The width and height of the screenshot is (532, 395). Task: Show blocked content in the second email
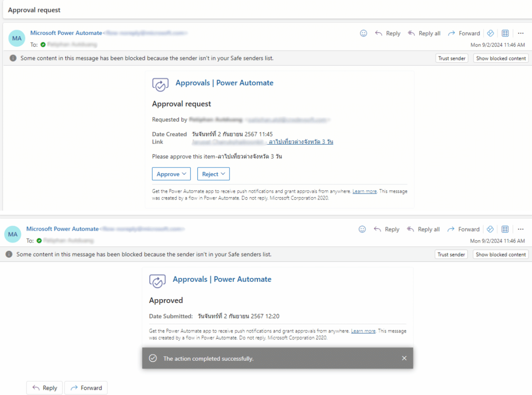click(x=500, y=254)
